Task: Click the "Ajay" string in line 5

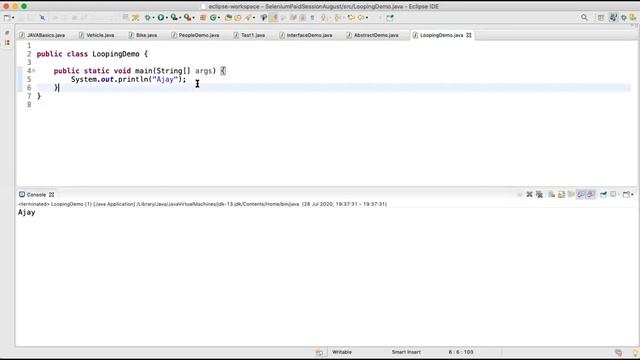Action: pyautogui.click(x=165, y=79)
